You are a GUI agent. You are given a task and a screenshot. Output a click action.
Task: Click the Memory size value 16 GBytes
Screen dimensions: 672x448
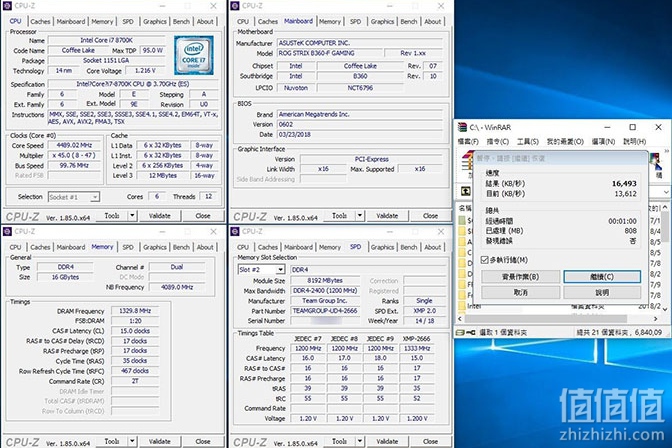tap(66, 277)
